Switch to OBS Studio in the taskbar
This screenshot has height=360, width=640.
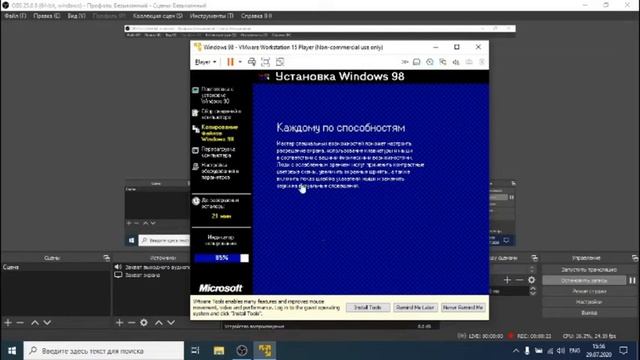click(242, 351)
